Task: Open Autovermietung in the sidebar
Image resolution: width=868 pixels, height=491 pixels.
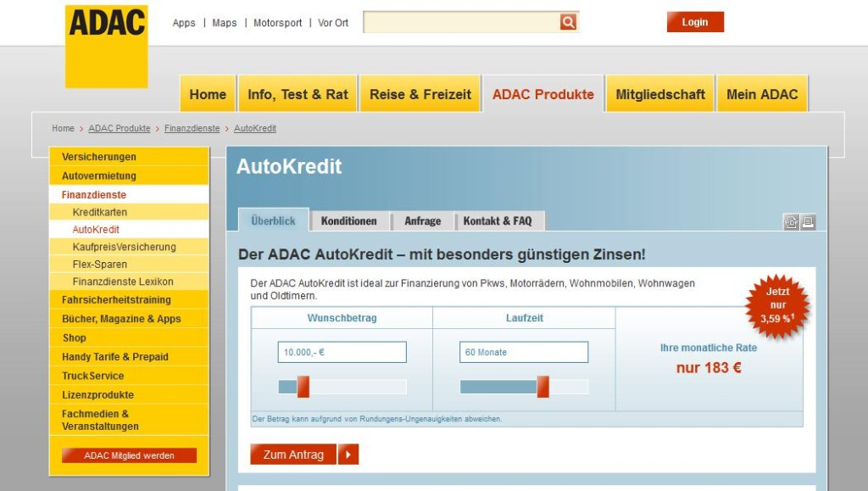Action: point(129,176)
